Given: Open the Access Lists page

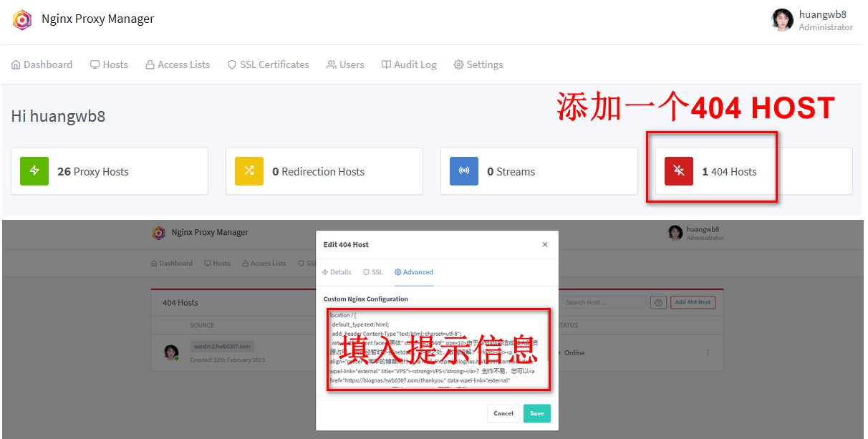Looking at the screenshot, I should pos(178,64).
